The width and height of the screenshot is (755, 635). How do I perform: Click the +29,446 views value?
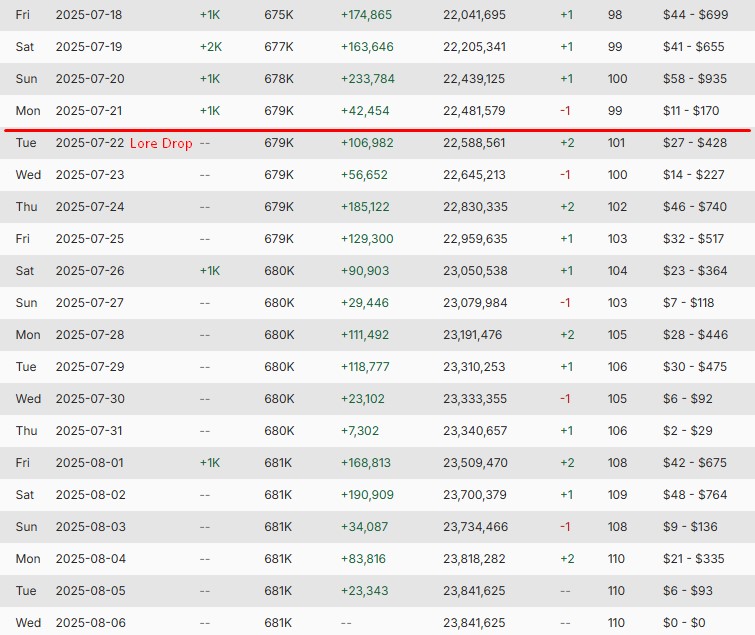(364, 303)
